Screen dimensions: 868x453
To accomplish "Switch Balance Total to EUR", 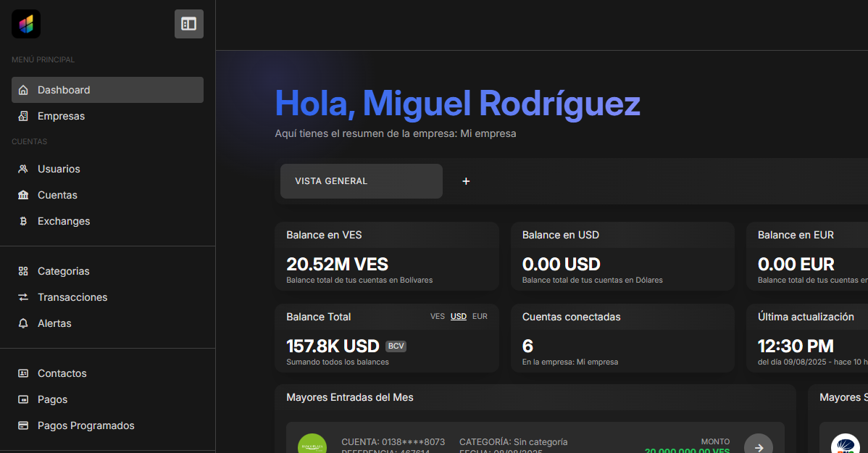I will click(480, 317).
